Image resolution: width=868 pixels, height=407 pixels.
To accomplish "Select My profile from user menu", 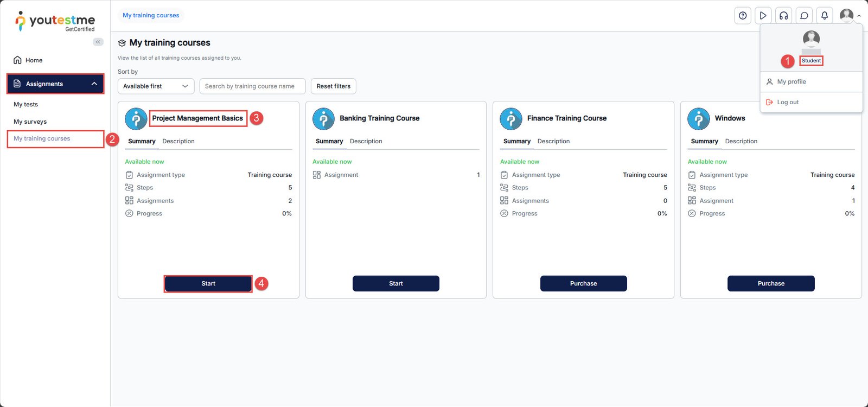I will [791, 82].
